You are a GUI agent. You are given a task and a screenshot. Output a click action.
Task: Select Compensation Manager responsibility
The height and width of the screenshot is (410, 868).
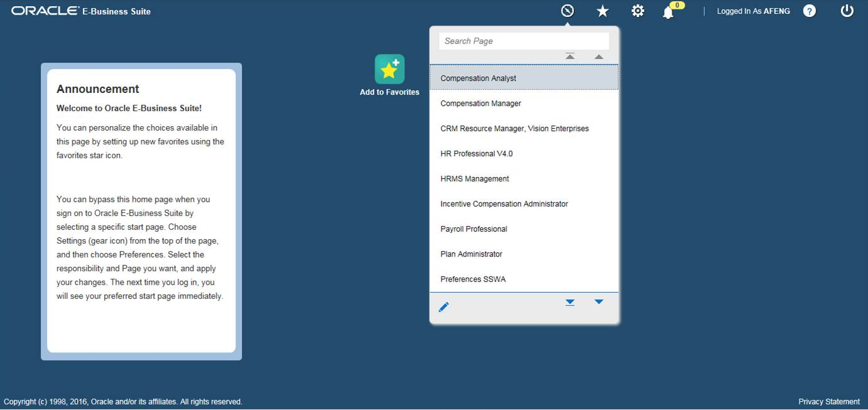524,103
